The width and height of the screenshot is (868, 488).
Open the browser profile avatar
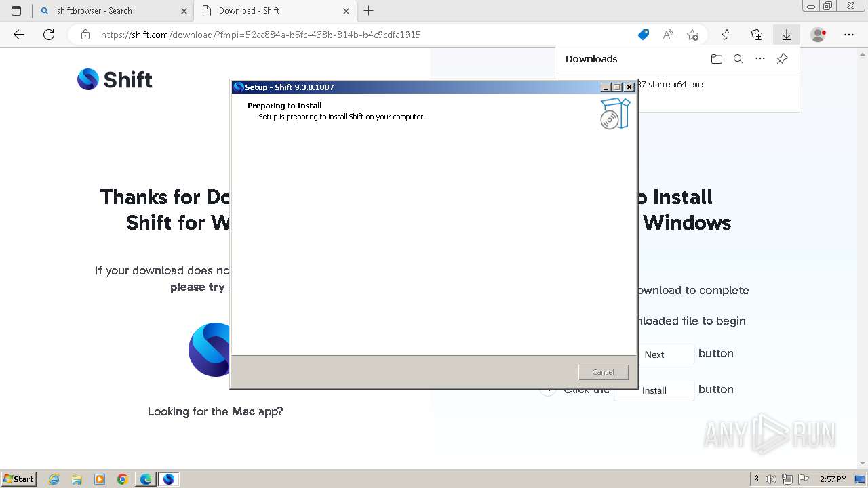[818, 35]
